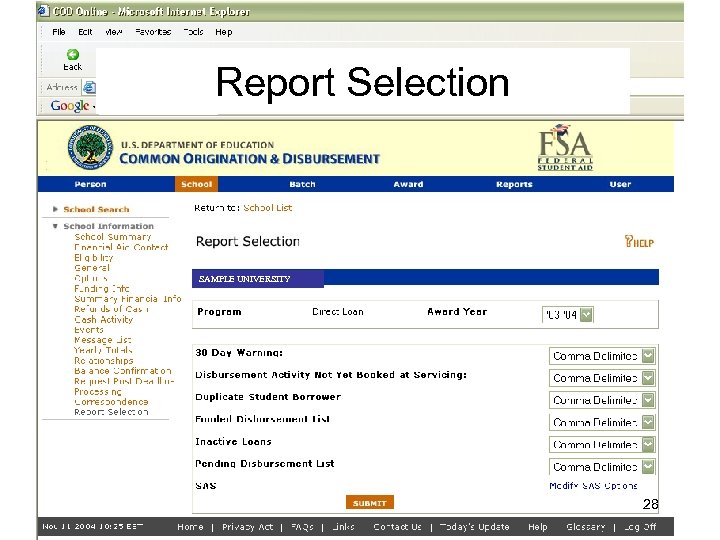Open School Summary in sidebar
The width and height of the screenshot is (720, 540).
(x=113, y=237)
